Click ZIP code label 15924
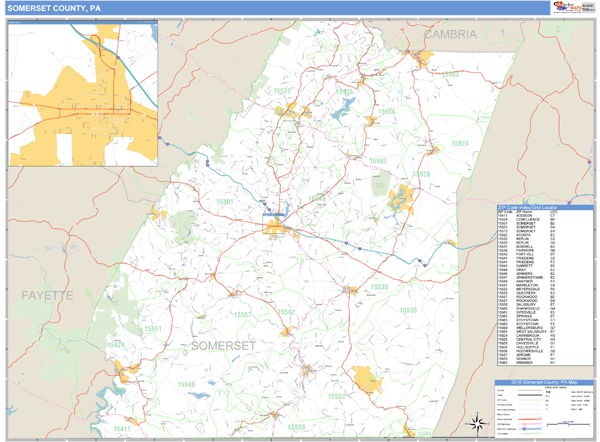 [x=460, y=144]
